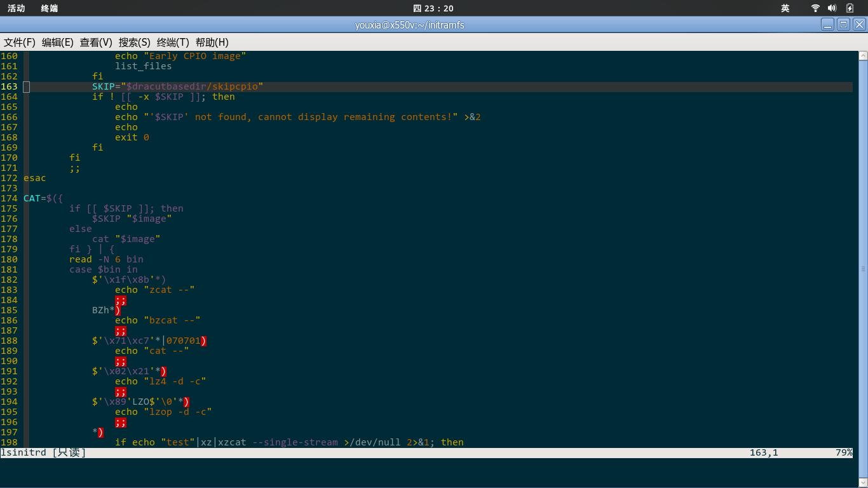Click the highlighted ;; on line 196
The width and height of the screenshot is (868, 488).
(x=121, y=422)
